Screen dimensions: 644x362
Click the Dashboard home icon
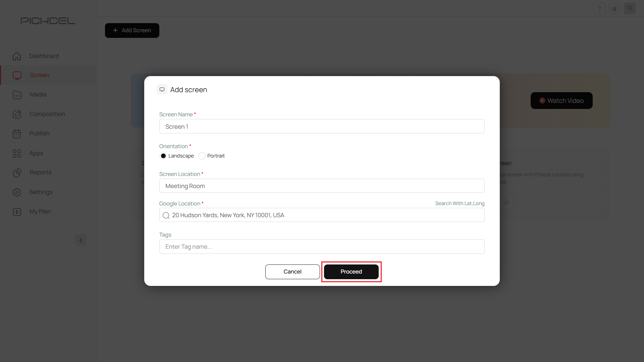point(17,56)
